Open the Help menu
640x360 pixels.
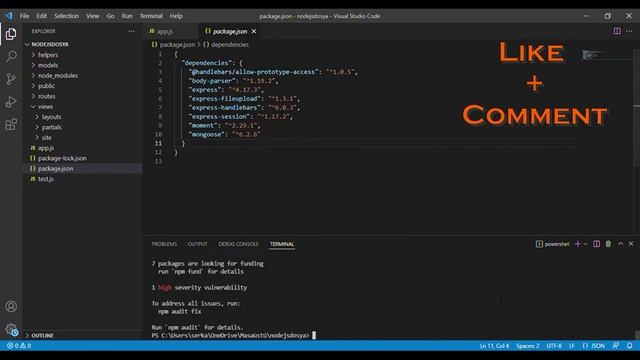[x=176, y=16]
